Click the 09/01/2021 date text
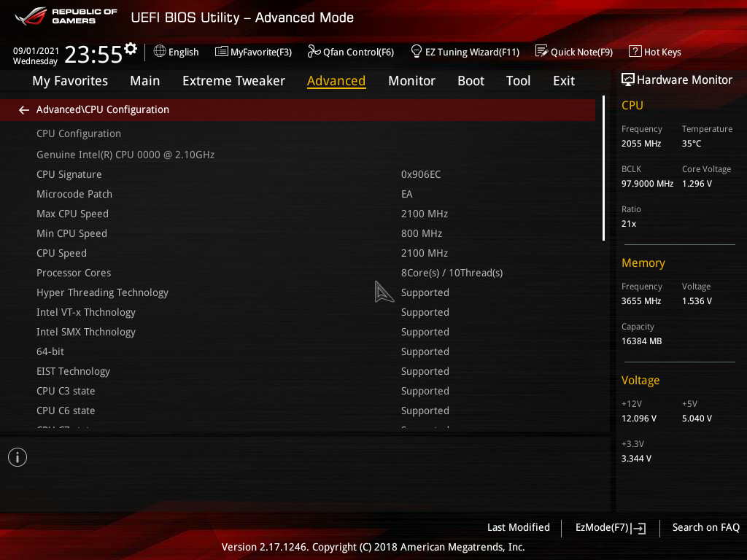Viewport: 747px width, 560px height. 36,50
